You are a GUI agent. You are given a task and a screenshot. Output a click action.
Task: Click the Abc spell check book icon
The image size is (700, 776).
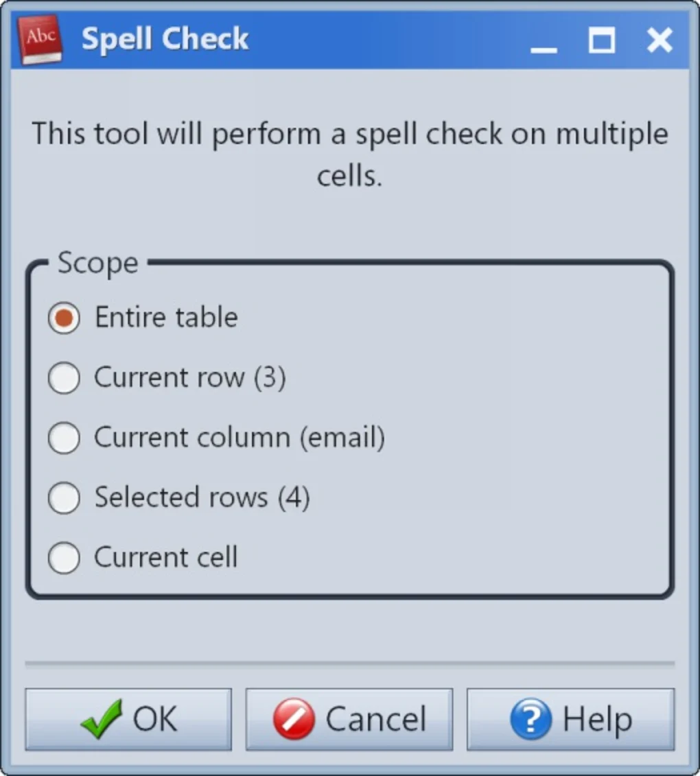(40, 40)
